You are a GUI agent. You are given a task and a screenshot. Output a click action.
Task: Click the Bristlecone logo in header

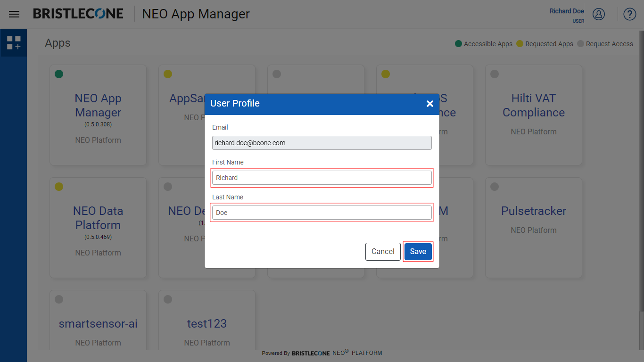[x=78, y=14]
